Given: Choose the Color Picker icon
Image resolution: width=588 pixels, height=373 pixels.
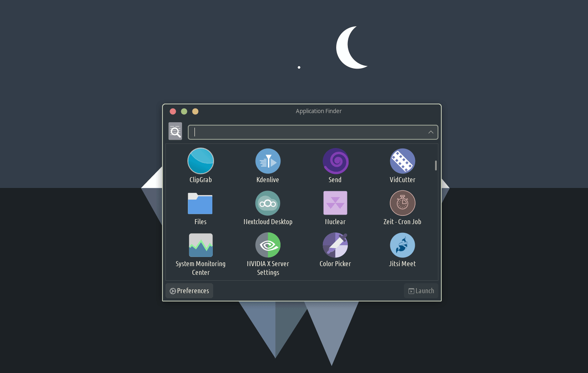Looking at the screenshot, I should [x=335, y=245].
